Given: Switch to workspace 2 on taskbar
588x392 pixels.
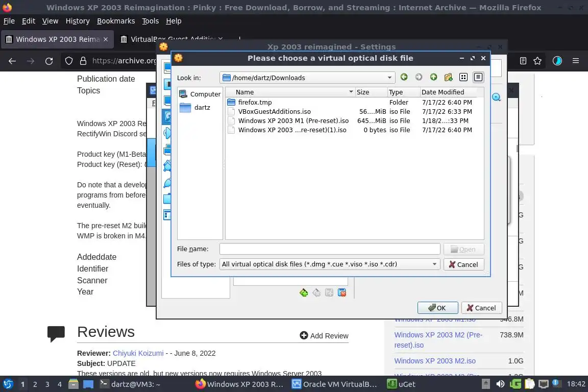Looking at the screenshot, I should pyautogui.click(x=35, y=384).
